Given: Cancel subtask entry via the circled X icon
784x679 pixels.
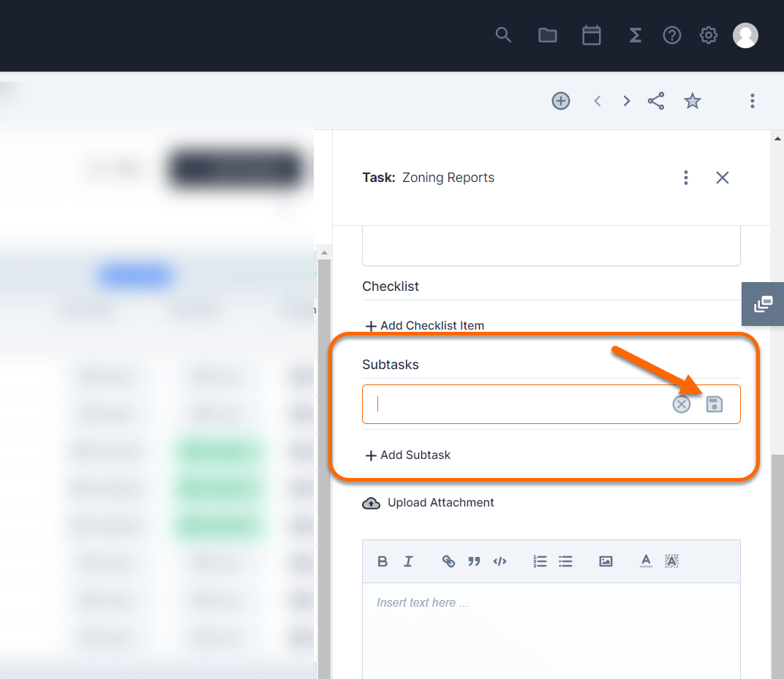Looking at the screenshot, I should (682, 403).
